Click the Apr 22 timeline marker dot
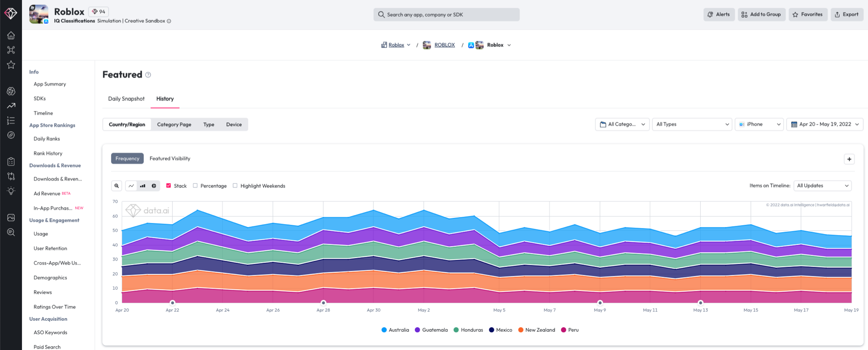868x350 pixels. (x=172, y=302)
